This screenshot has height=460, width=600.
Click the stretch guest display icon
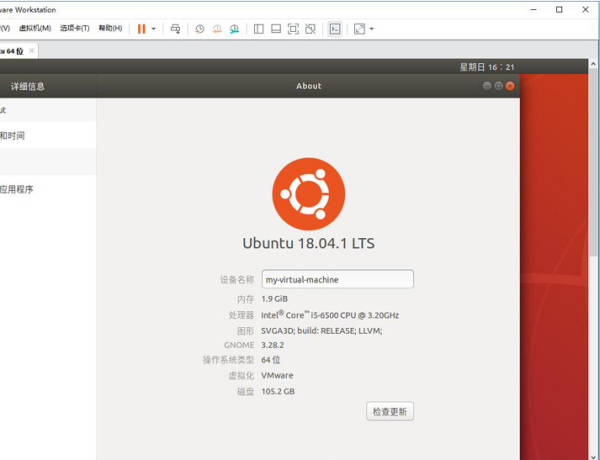pos(359,29)
